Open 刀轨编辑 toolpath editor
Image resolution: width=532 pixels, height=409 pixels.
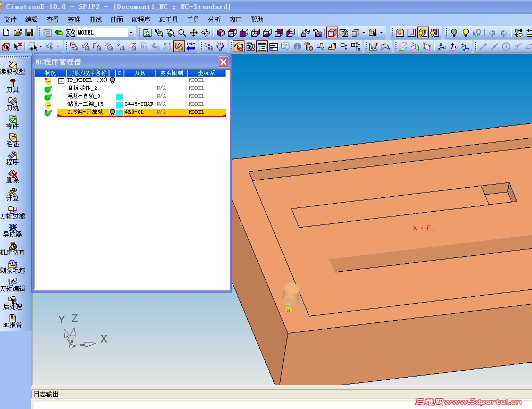tap(13, 285)
